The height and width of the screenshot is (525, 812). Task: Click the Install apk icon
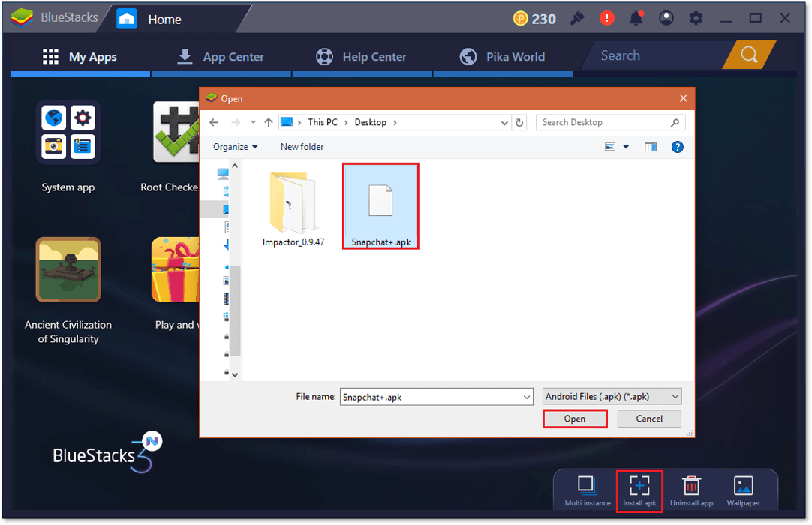(x=639, y=486)
